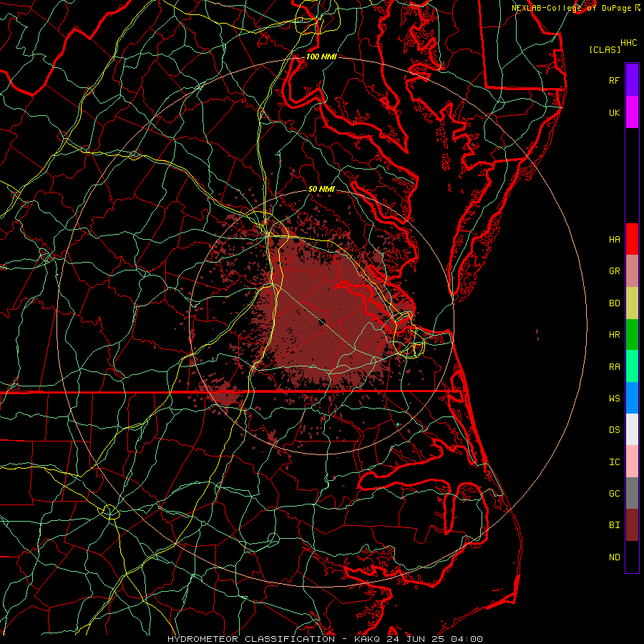
Task: Select the GR legend color block
Action: [x=632, y=271]
